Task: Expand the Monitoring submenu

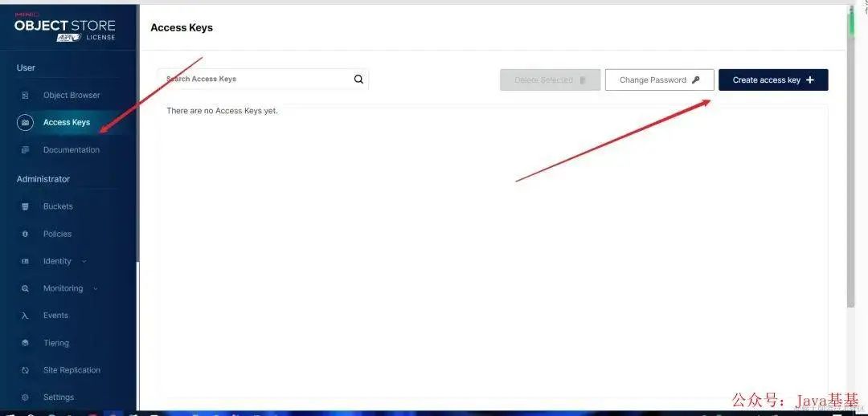Action: (x=70, y=288)
